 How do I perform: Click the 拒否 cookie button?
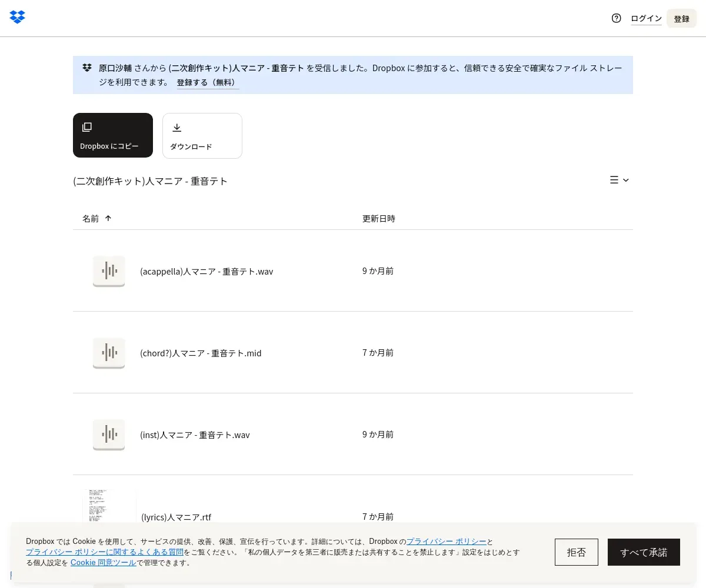click(577, 552)
